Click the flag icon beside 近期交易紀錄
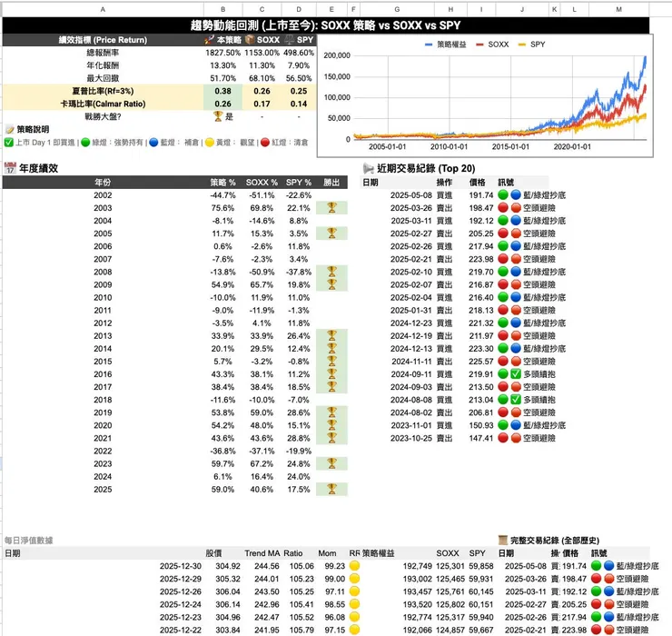Image resolution: width=672 pixels, height=636 pixels. pyautogui.click(x=368, y=168)
